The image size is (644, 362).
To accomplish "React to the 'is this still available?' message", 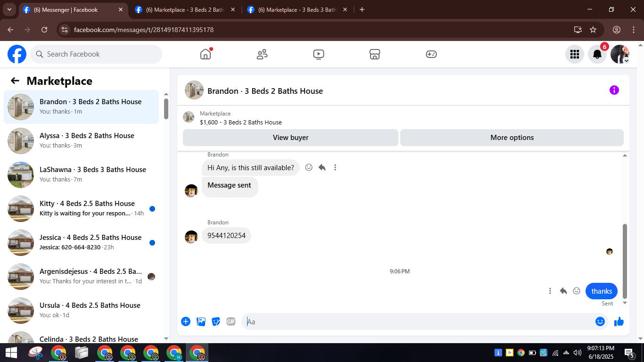I will 309,167.
